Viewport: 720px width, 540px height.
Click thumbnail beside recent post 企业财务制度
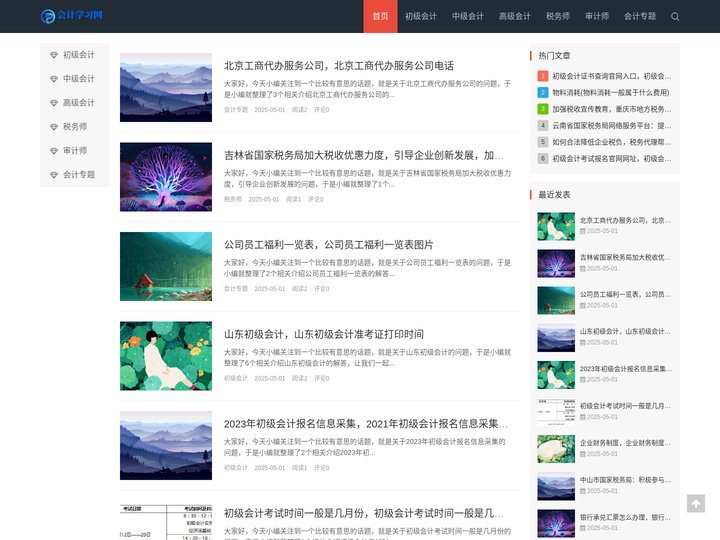[556, 449]
